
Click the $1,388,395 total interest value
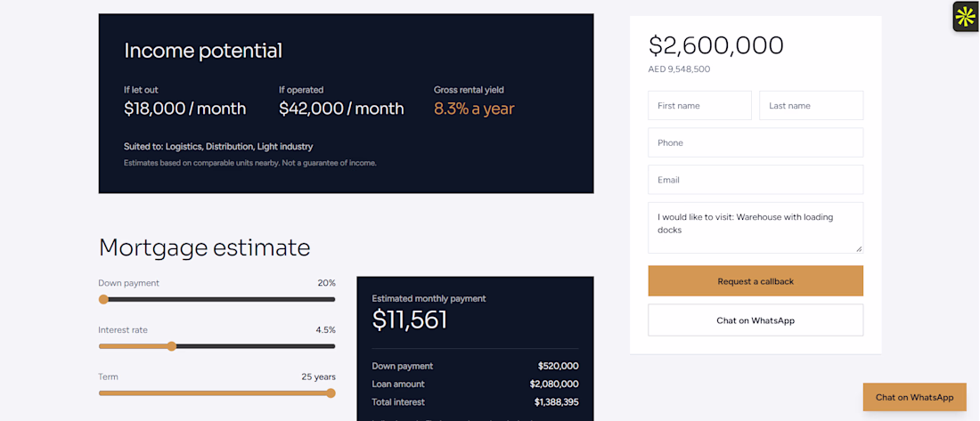pyautogui.click(x=556, y=402)
